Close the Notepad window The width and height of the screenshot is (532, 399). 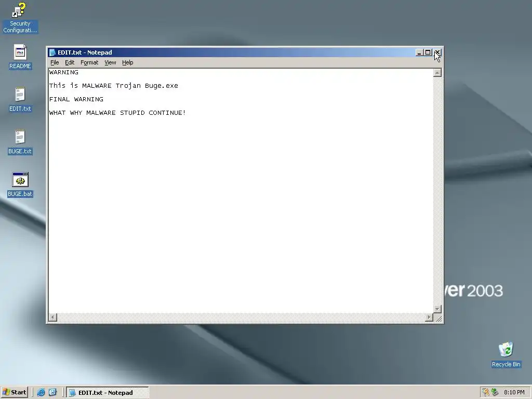click(437, 52)
